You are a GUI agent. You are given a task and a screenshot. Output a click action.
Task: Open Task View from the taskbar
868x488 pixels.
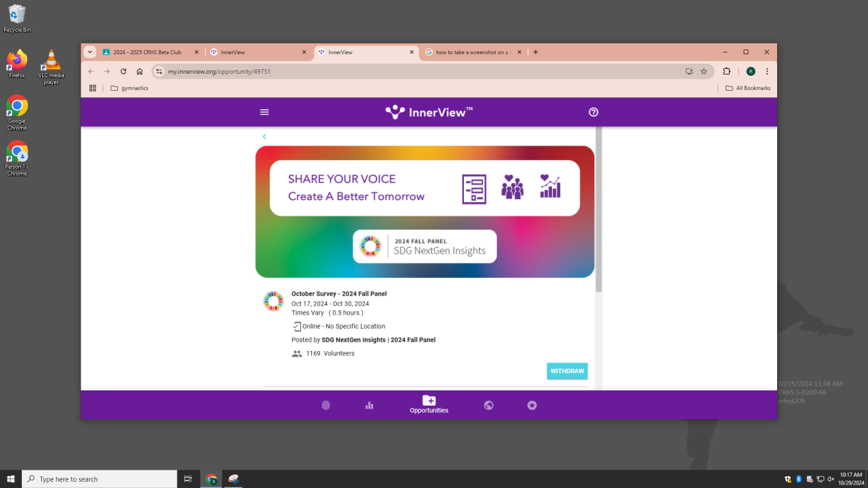tap(189, 479)
